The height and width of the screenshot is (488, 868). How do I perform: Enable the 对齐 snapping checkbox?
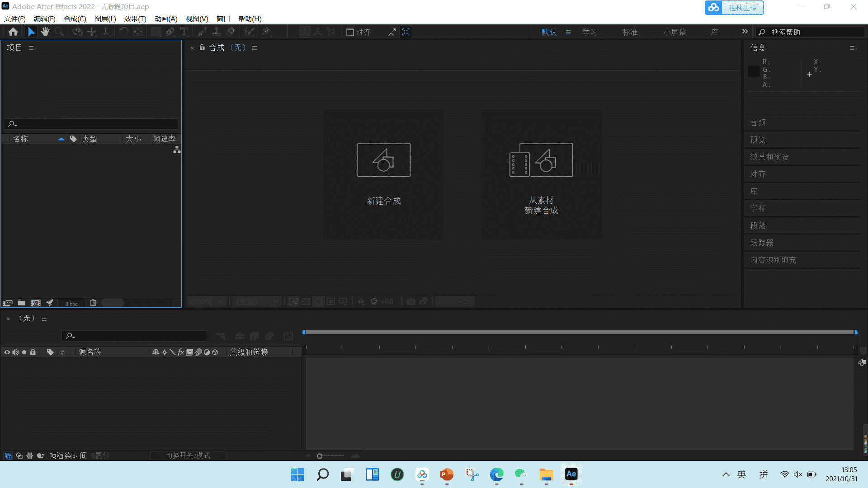350,32
